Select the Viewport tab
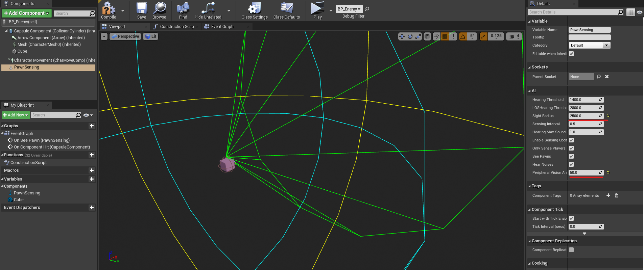Screen dimensions: 644x270 click(117, 26)
